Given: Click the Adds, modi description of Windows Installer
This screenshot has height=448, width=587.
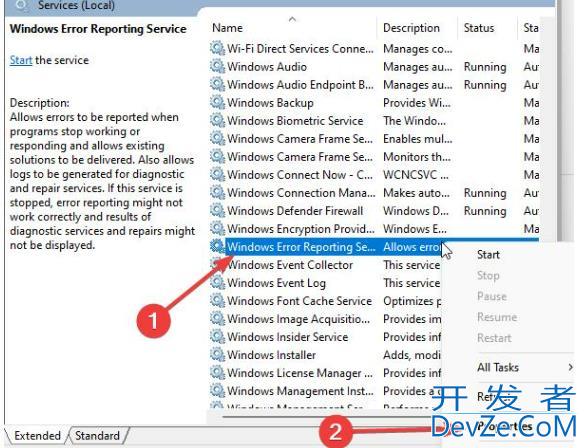Looking at the screenshot, I should 412,355.
